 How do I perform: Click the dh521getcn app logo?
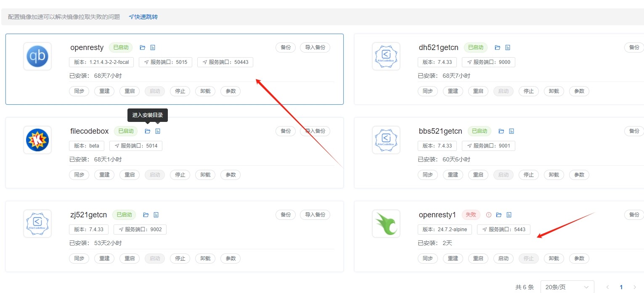tap(386, 56)
